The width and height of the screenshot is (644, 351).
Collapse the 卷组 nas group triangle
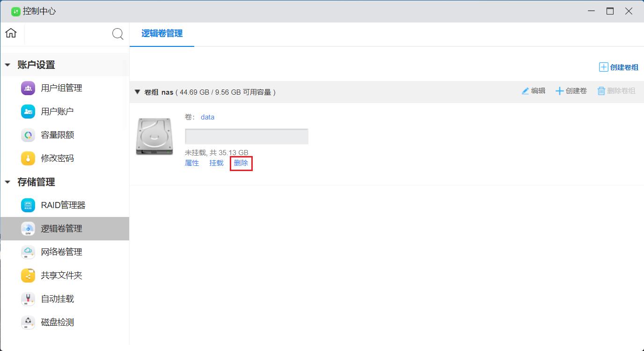pos(137,92)
